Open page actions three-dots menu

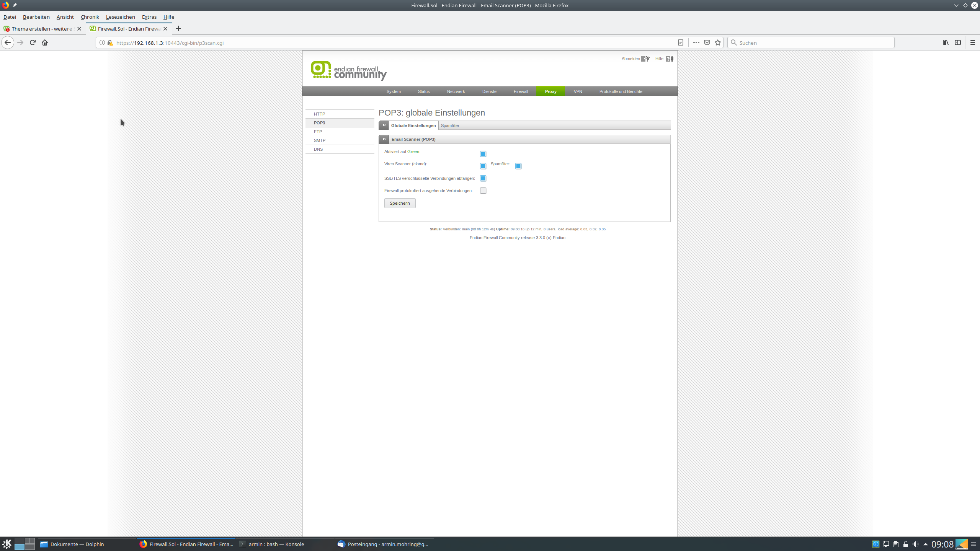(x=696, y=42)
